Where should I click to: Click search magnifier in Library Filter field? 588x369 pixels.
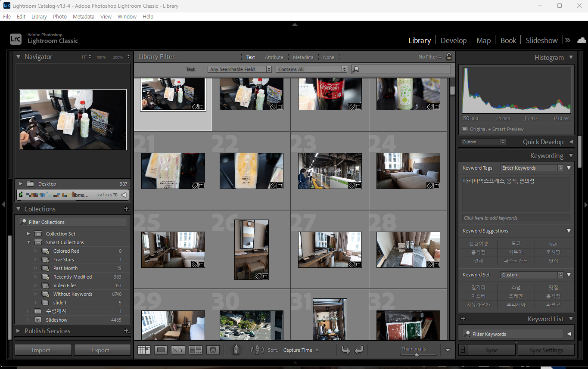[356, 69]
